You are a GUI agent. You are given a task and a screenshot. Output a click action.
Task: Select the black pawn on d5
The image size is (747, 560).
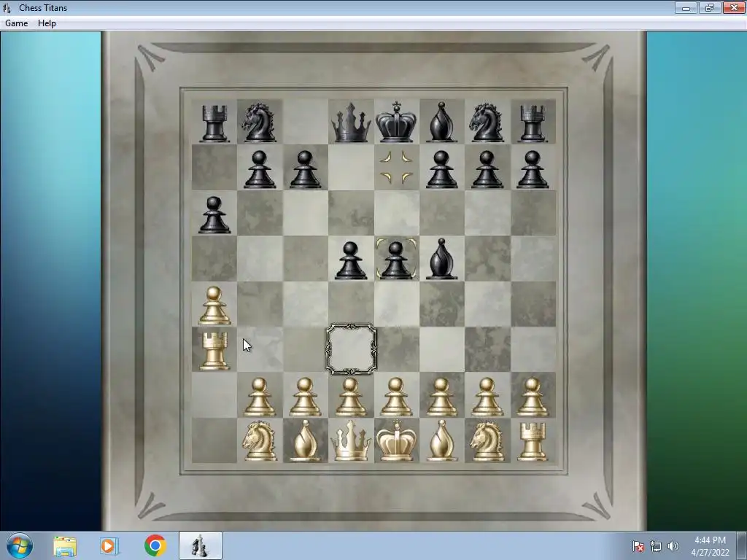click(x=351, y=260)
